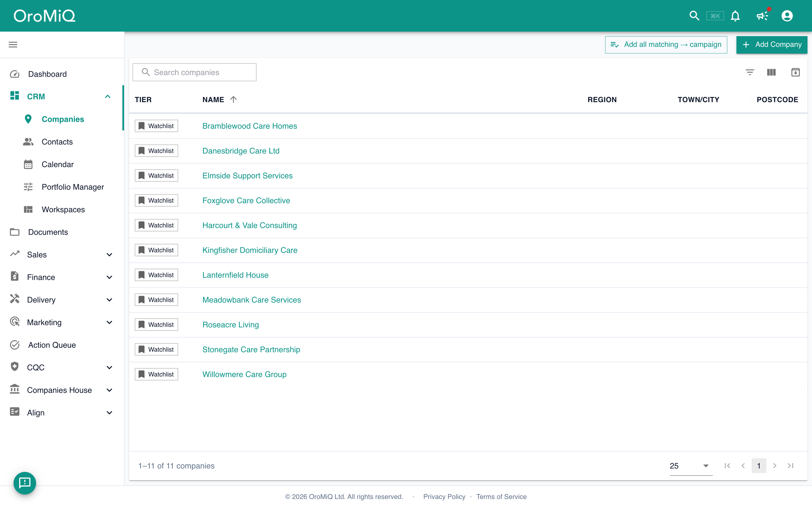
Task: Click Watchlist tier for Roseacre Living
Action: [x=156, y=325]
